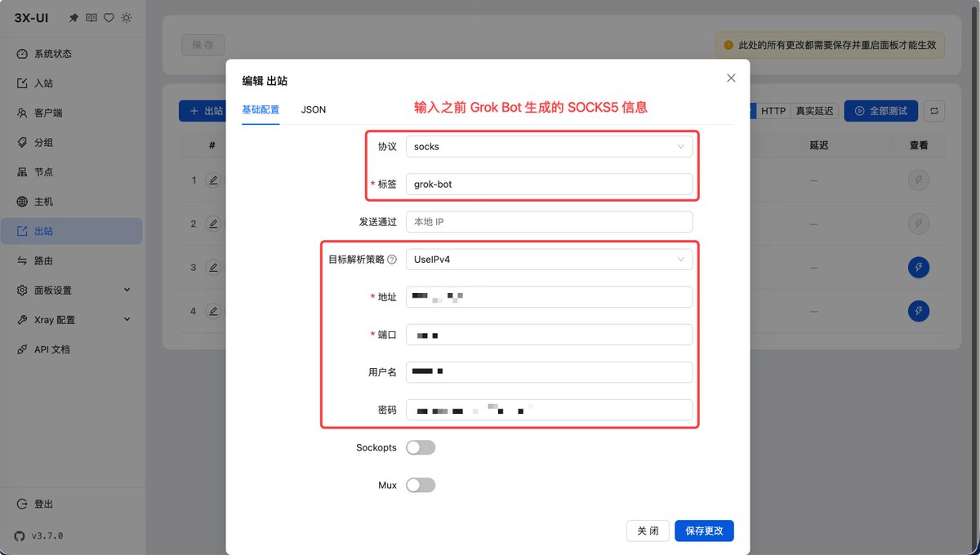This screenshot has height=555, width=980.
Task: Open 路由 in the sidebar
Action: (73, 261)
